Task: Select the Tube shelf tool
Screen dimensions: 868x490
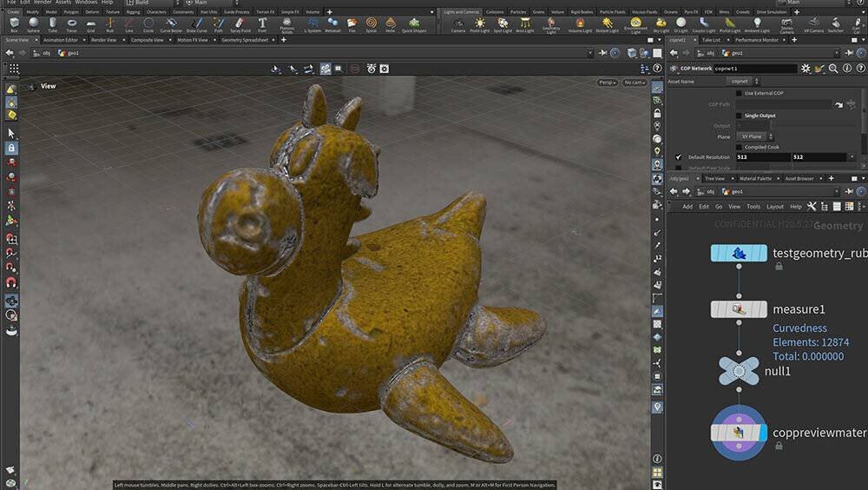Action: tap(53, 24)
